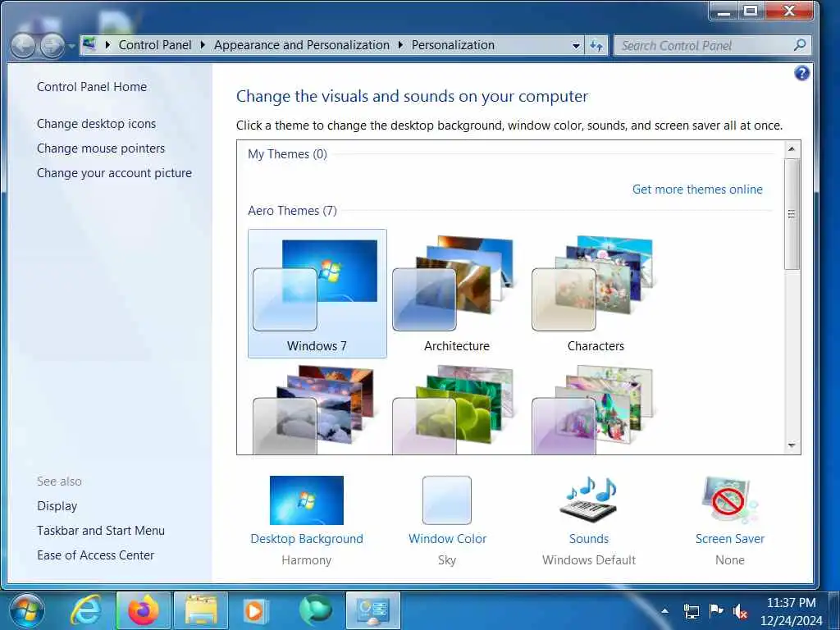The height and width of the screenshot is (630, 840).
Task: Click the theme list scroll down arrow
Action: (x=792, y=445)
